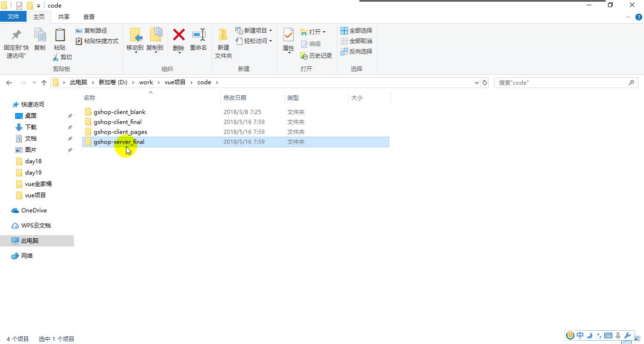Switch to large icons view button

(638, 338)
